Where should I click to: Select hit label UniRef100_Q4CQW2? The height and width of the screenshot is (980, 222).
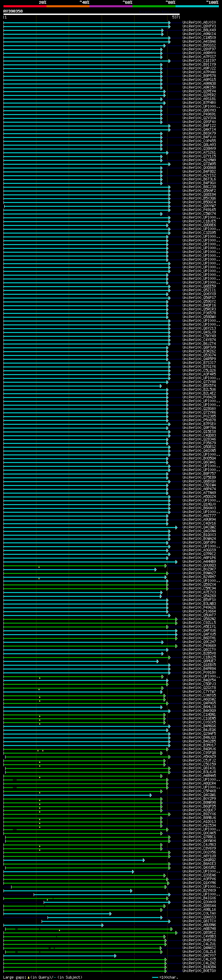(x=199, y=527)
